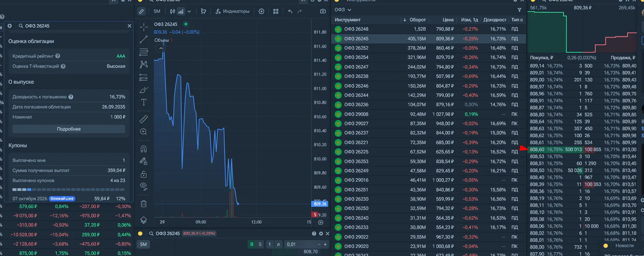Click the Подробнее button

pos(69,129)
